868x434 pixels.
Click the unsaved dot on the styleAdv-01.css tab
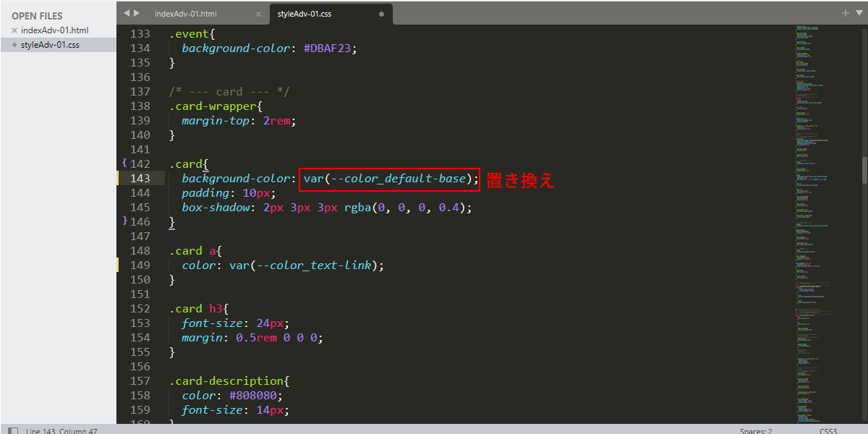[381, 14]
